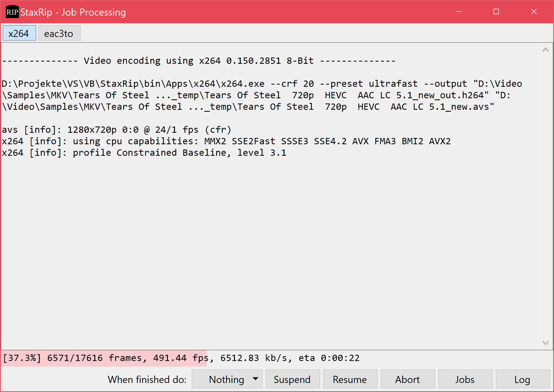Click the eta text in status line
The width and height of the screenshot is (554, 392).
329,358
